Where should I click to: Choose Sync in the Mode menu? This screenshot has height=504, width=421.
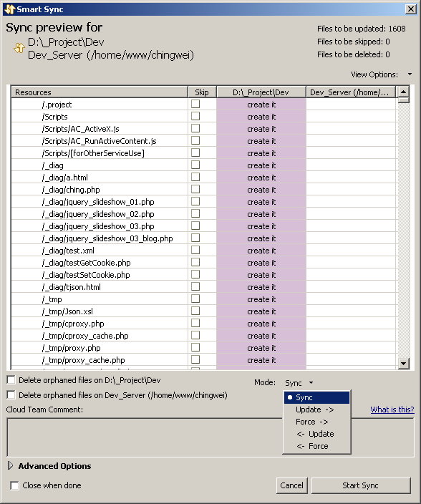(x=316, y=397)
